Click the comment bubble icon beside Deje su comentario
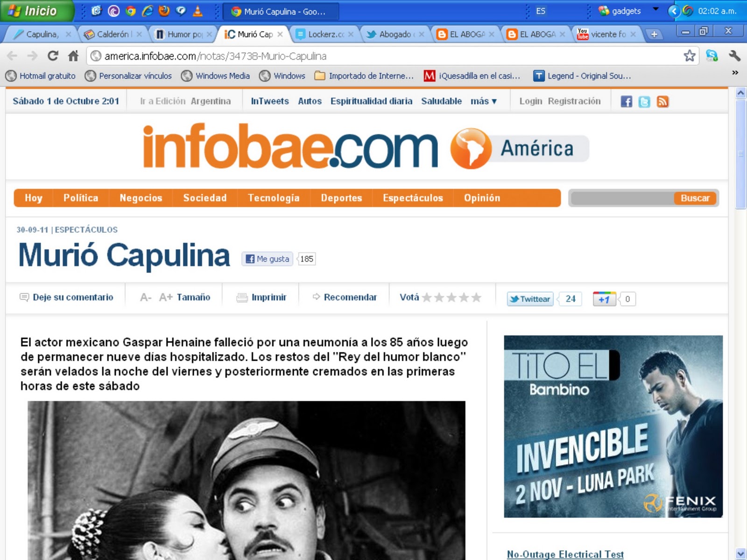747x560 pixels. point(24,297)
